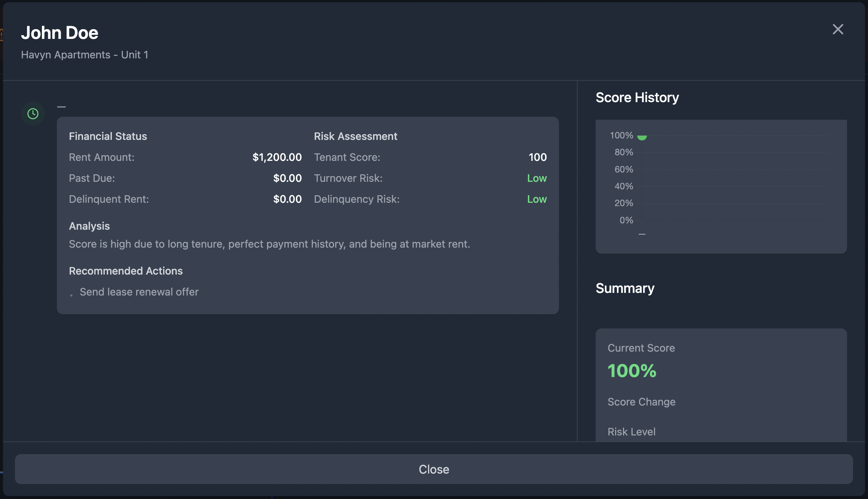The width and height of the screenshot is (868, 499).
Task: Click the Send lease renewal offer action
Action: pos(139,292)
